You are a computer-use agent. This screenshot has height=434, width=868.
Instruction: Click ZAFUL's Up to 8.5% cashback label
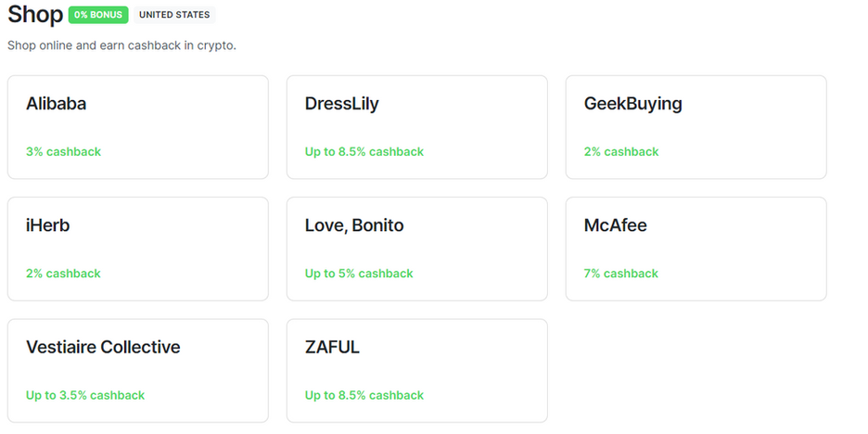click(364, 395)
